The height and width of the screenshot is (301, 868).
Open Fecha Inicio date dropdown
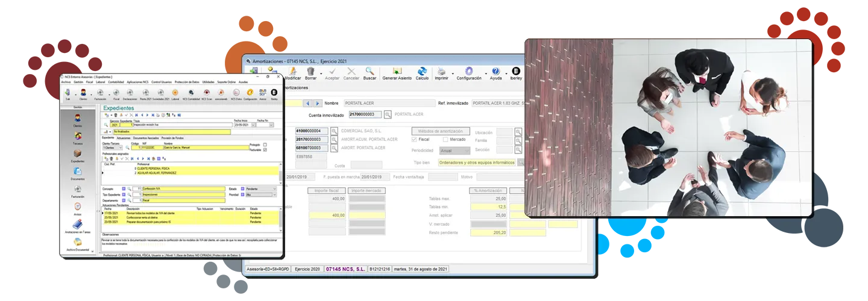pyautogui.click(x=253, y=125)
